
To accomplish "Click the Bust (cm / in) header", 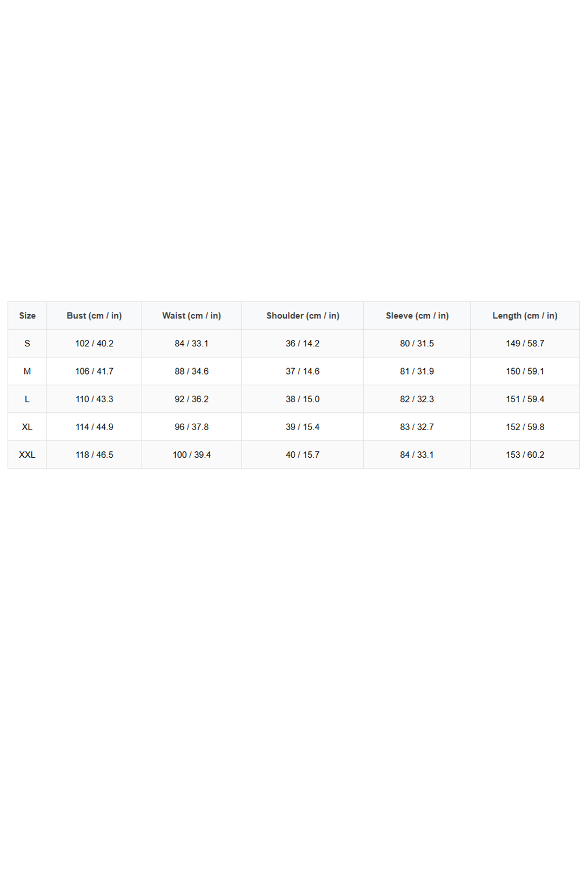I will pyautogui.click(x=94, y=316).
